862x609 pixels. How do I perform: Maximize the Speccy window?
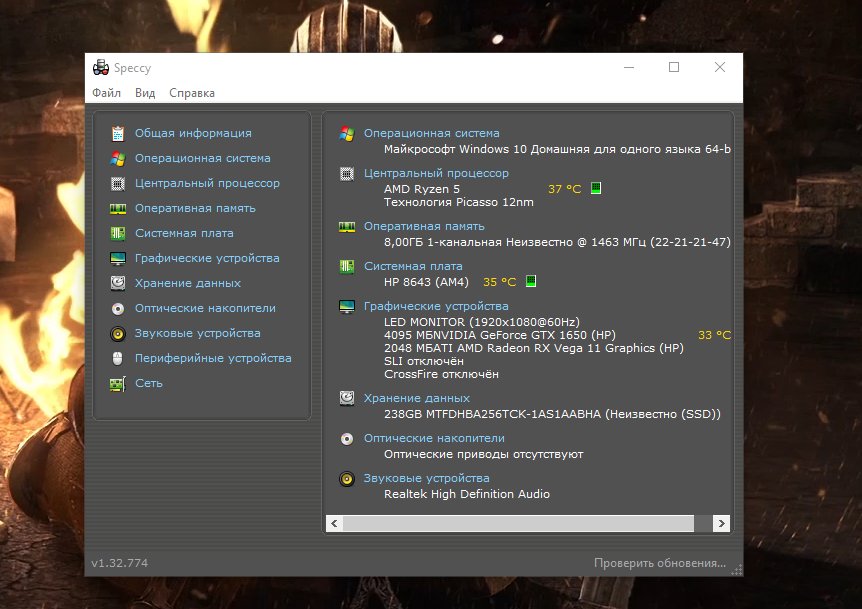[x=674, y=67]
